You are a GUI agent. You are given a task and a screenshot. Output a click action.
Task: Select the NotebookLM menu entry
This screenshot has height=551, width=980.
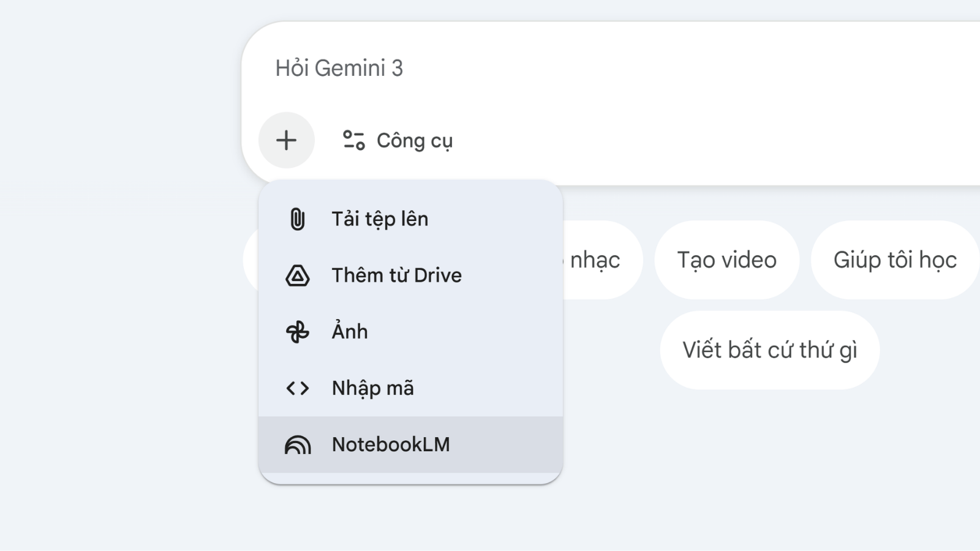pyautogui.click(x=391, y=444)
